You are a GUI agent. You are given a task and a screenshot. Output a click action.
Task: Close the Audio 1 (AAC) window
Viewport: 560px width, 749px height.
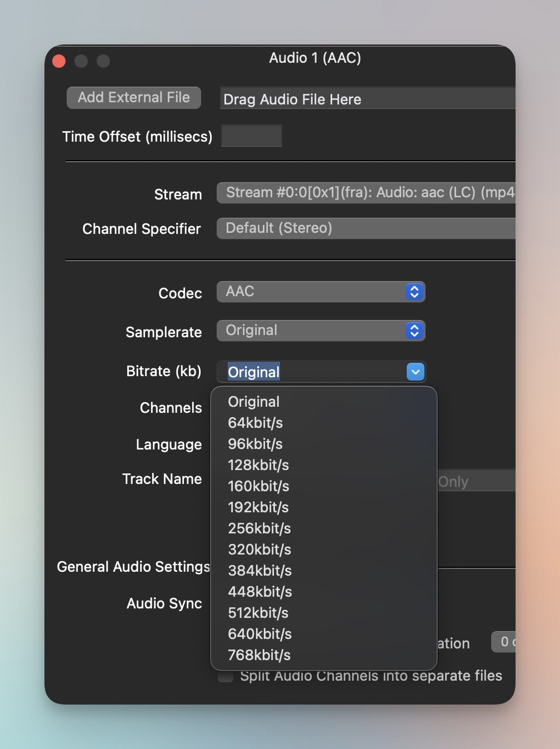coord(59,61)
